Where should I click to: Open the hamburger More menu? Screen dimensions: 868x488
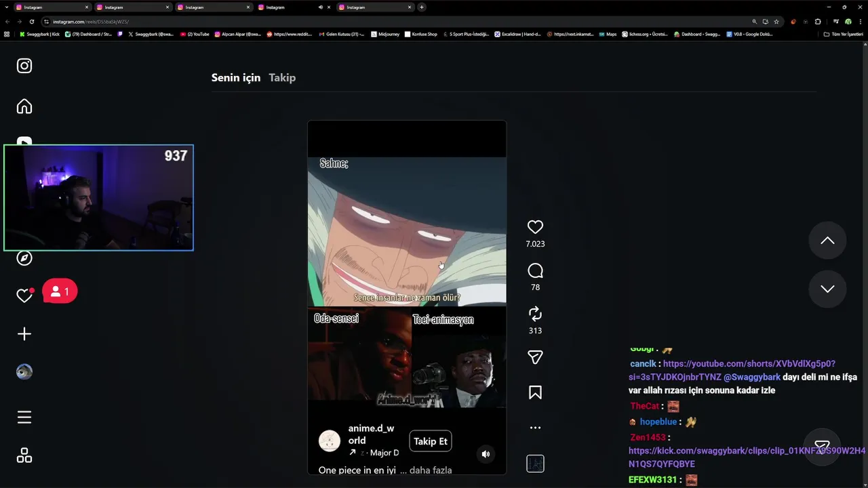tap(24, 418)
